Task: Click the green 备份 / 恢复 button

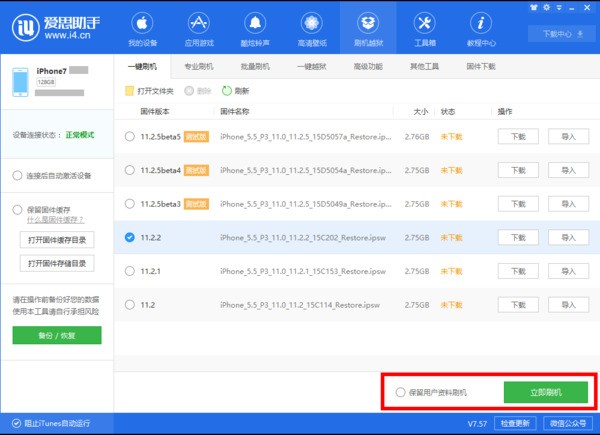Action: coord(57,335)
